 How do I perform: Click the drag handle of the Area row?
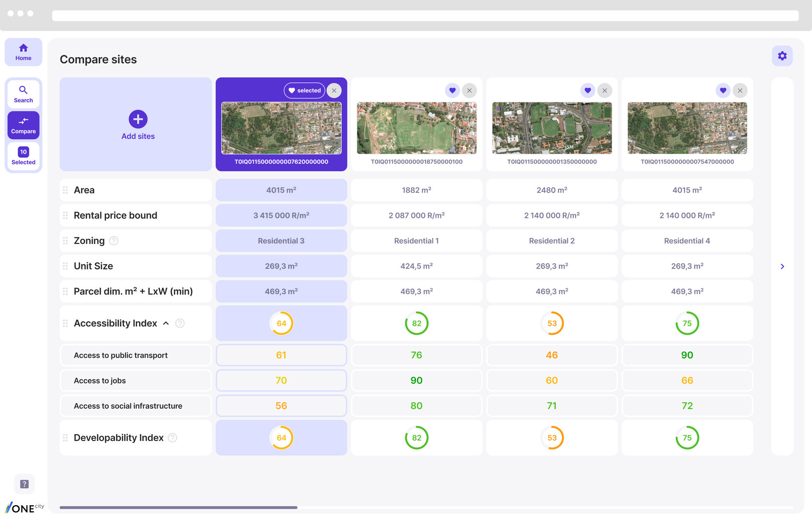(x=65, y=190)
